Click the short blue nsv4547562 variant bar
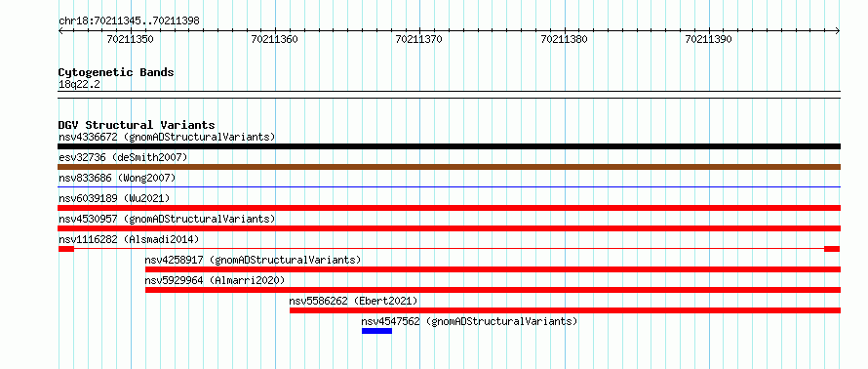Viewport: 868px width, 369px height. point(377,331)
